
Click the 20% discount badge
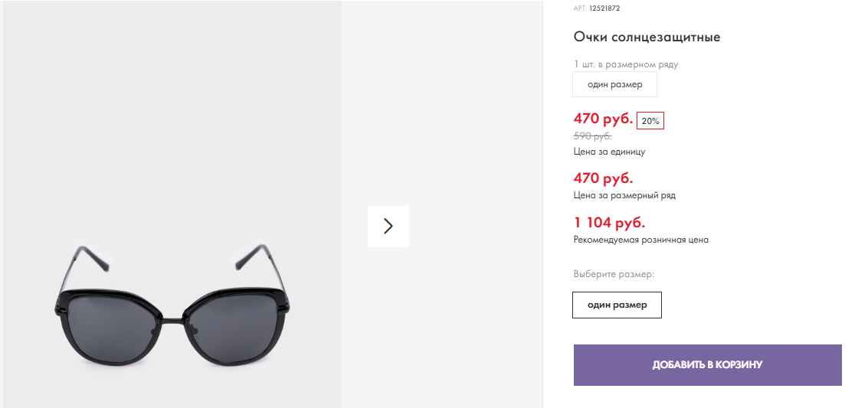tap(650, 120)
